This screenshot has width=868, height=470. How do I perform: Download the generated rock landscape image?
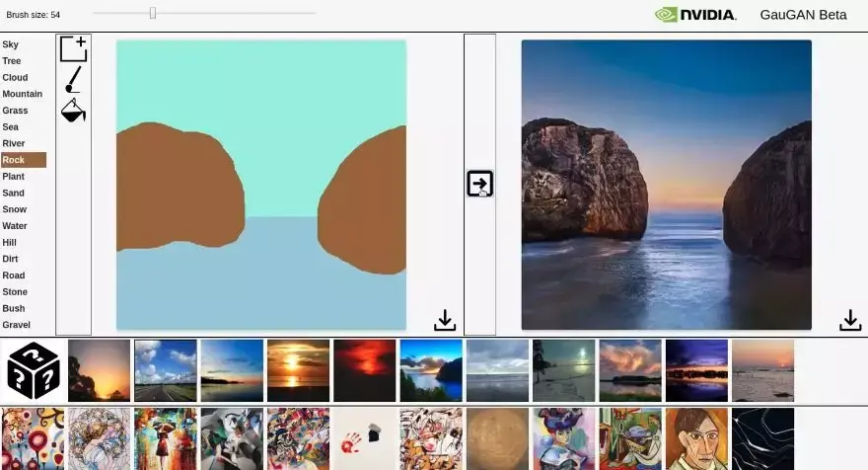(850, 320)
